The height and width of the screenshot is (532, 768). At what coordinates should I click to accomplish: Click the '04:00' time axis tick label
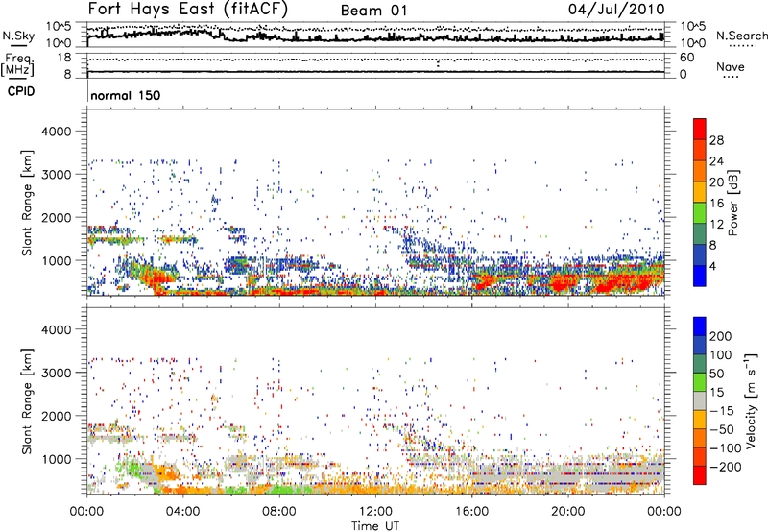tap(182, 512)
